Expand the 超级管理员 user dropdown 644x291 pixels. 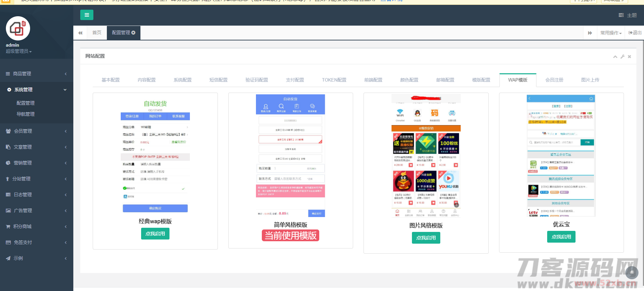pos(19,51)
